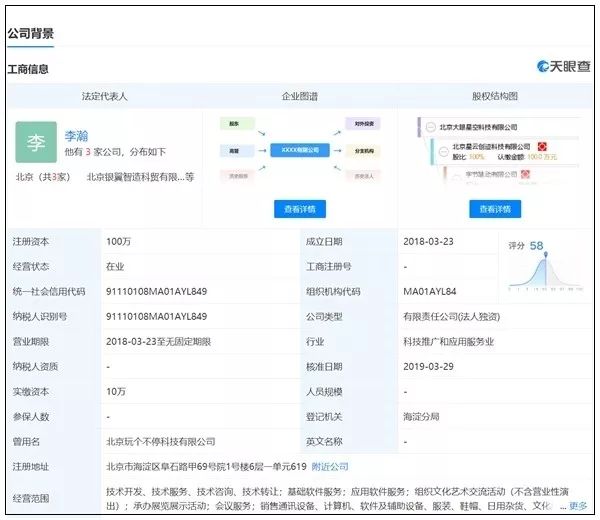
Task: Open the legal representative 李瀚 profile link
Action: click(x=76, y=135)
